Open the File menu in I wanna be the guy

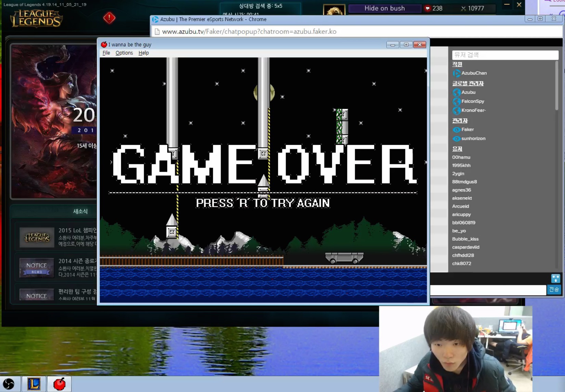(106, 53)
